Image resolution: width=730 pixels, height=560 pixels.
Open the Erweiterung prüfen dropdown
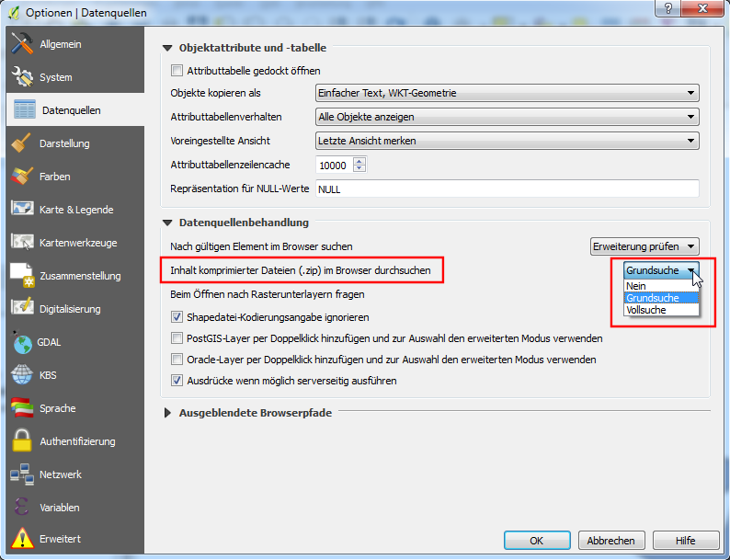[644, 246]
